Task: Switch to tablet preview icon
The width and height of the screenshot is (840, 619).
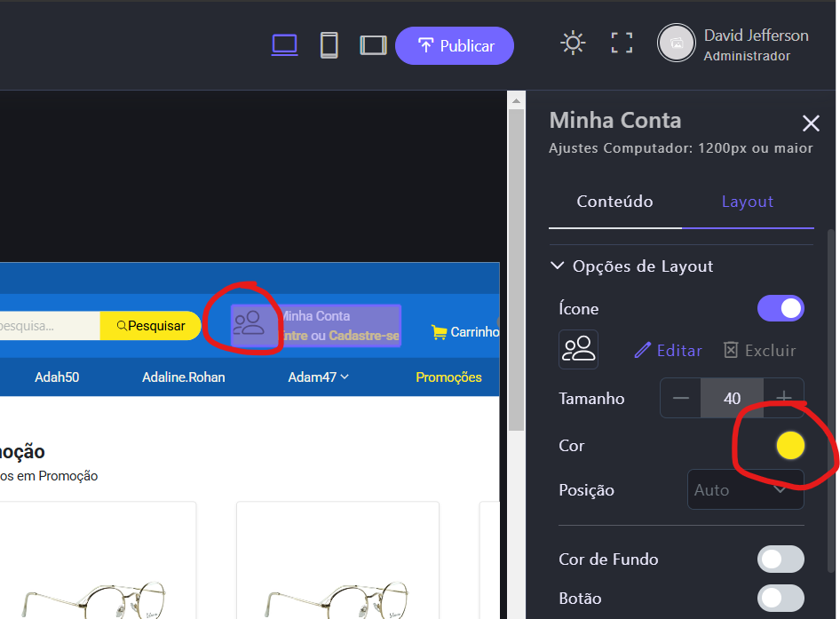Action: (x=373, y=44)
